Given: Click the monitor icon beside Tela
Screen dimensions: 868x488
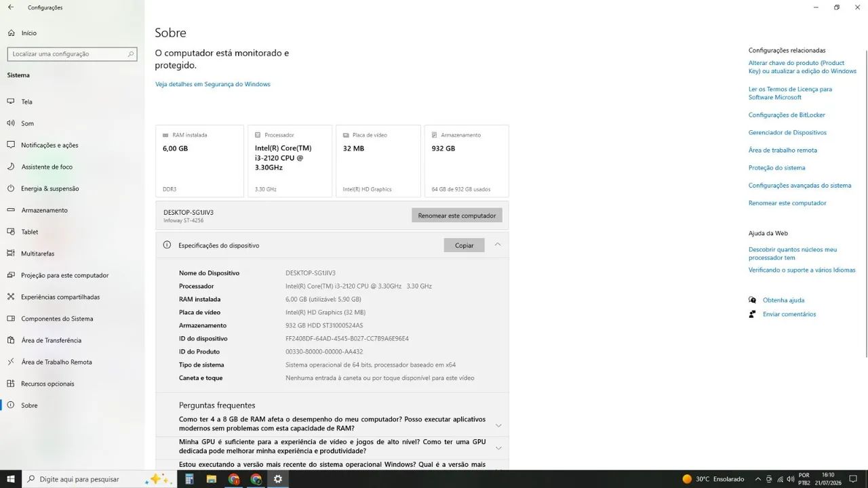Looking at the screenshot, I should point(10,102).
